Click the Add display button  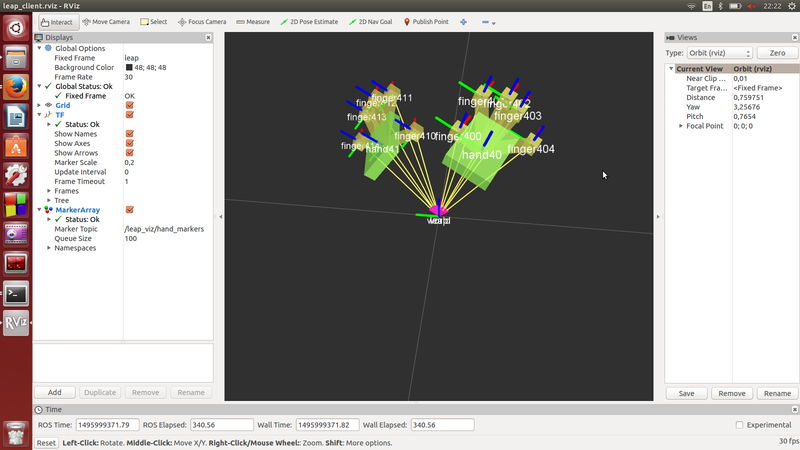(55, 393)
